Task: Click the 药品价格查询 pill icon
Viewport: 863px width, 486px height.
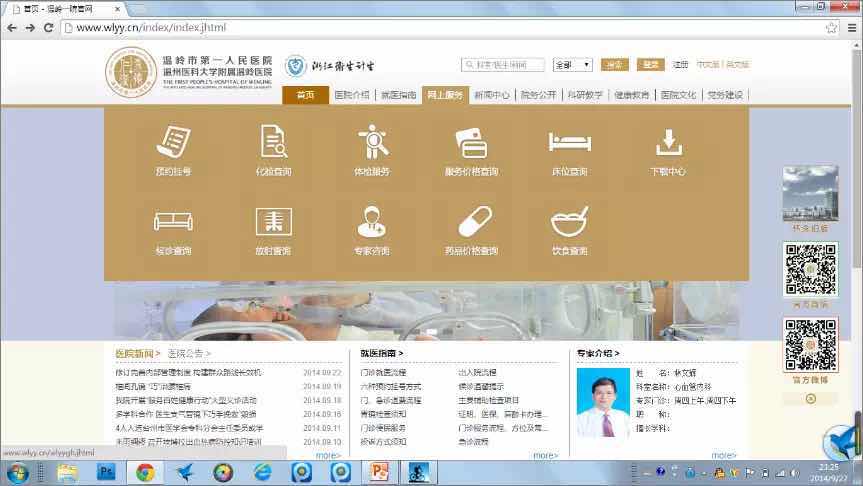Action: pos(471,222)
